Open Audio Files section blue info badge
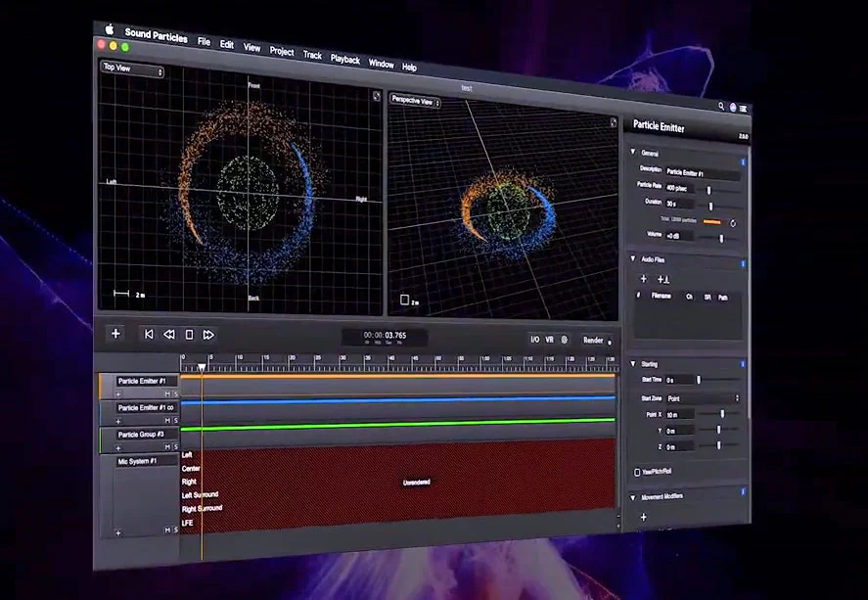868x600 pixels. coord(743,264)
